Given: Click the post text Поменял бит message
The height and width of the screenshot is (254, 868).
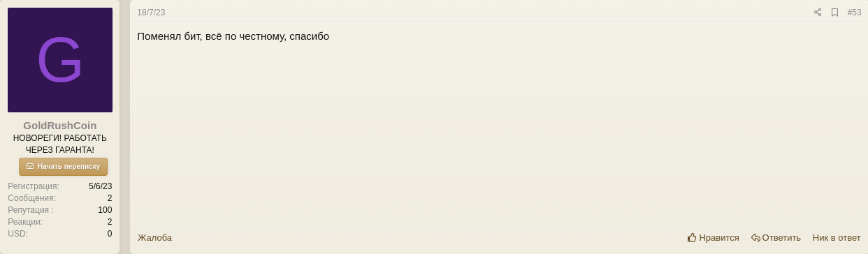Looking at the screenshot, I should point(233,36).
